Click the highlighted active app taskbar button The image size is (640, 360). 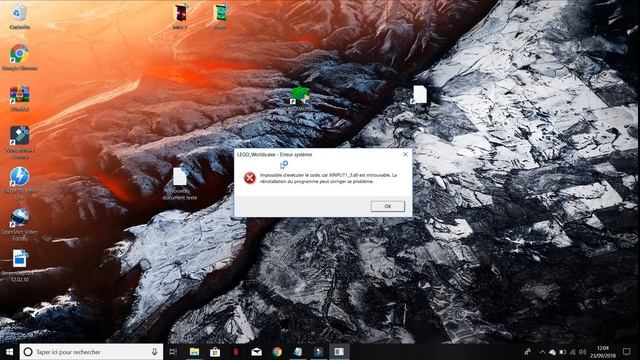pos(339,351)
